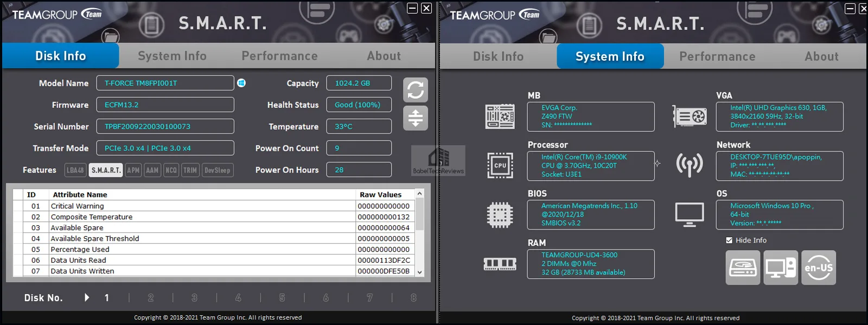The height and width of the screenshot is (325, 868).
Task: Open Performance tab in left window
Action: coord(279,56)
